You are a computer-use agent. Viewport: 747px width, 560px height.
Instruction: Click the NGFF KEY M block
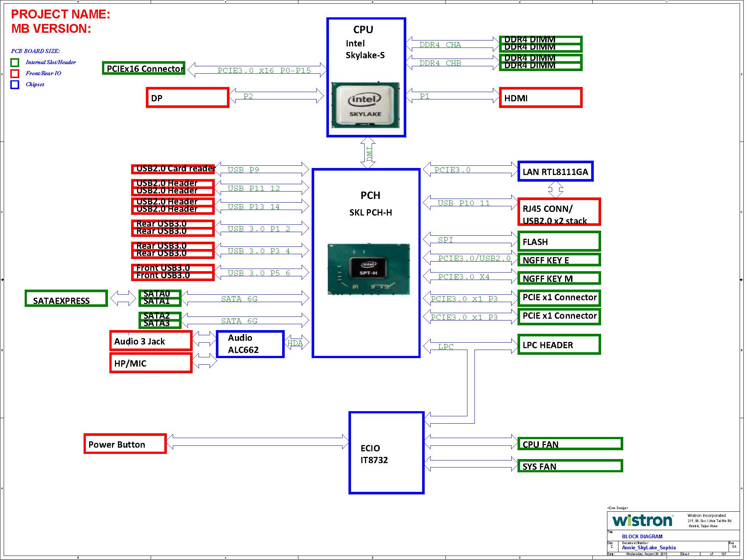click(559, 279)
